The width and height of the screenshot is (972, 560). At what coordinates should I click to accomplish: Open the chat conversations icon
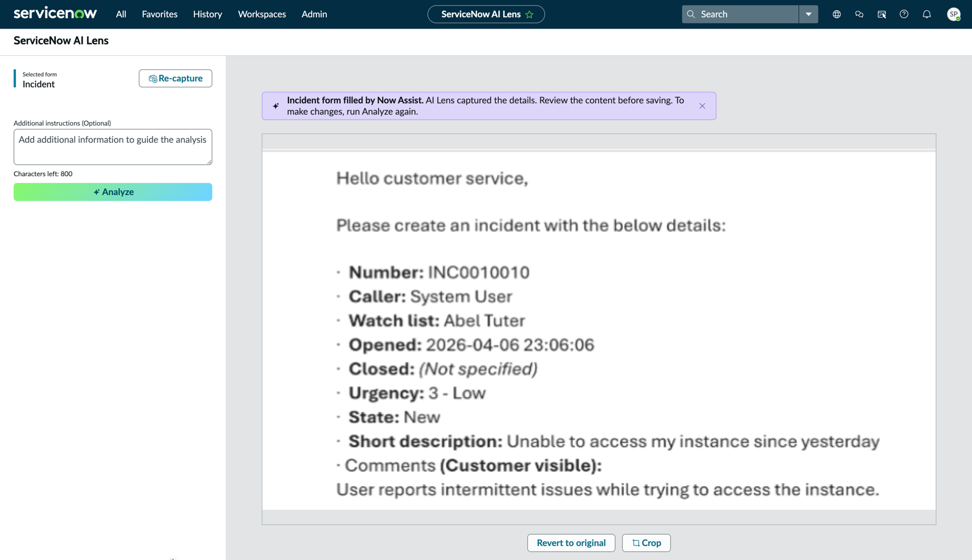pos(859,14)
